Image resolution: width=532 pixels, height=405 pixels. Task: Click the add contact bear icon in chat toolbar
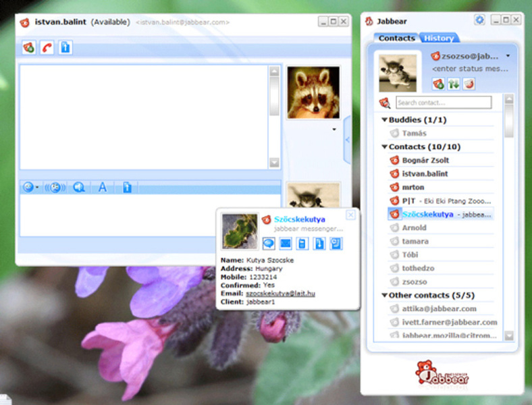click(29, 47)
